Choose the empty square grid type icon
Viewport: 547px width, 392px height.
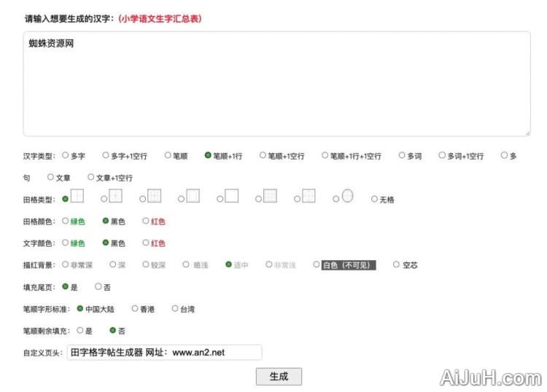pyautogui.click(x=231, y=196)
